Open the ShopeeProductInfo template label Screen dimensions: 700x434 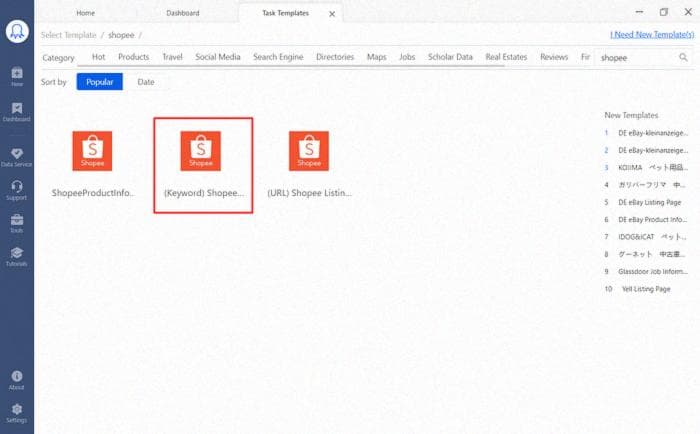click(x=93, y=193)
